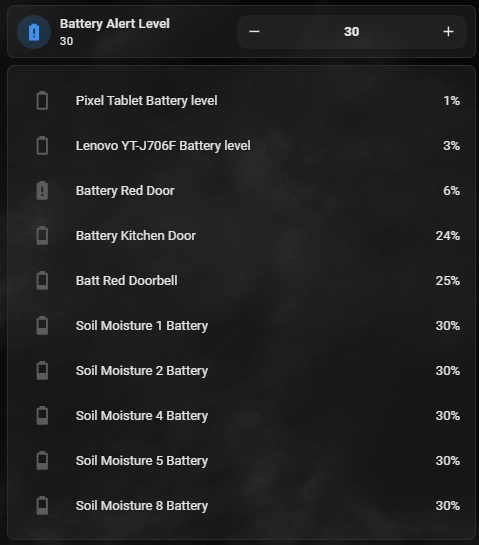The image size is (479, 545).
Task: Click the Pixel Tablet battery icon
Action: tap(42, 100)
